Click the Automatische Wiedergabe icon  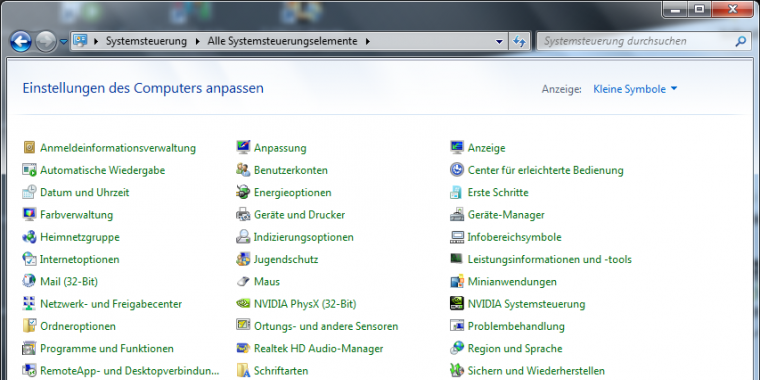coord(30,170)
